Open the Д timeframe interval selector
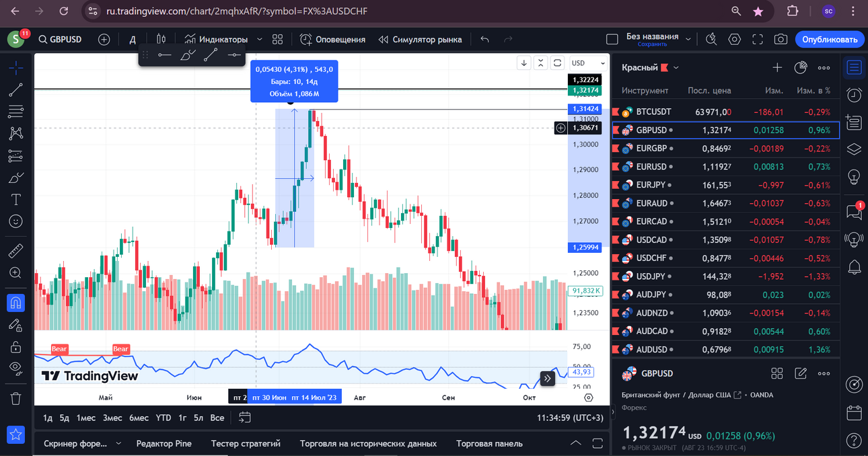This screenshot has width=868, height=456. pos(133,40)
